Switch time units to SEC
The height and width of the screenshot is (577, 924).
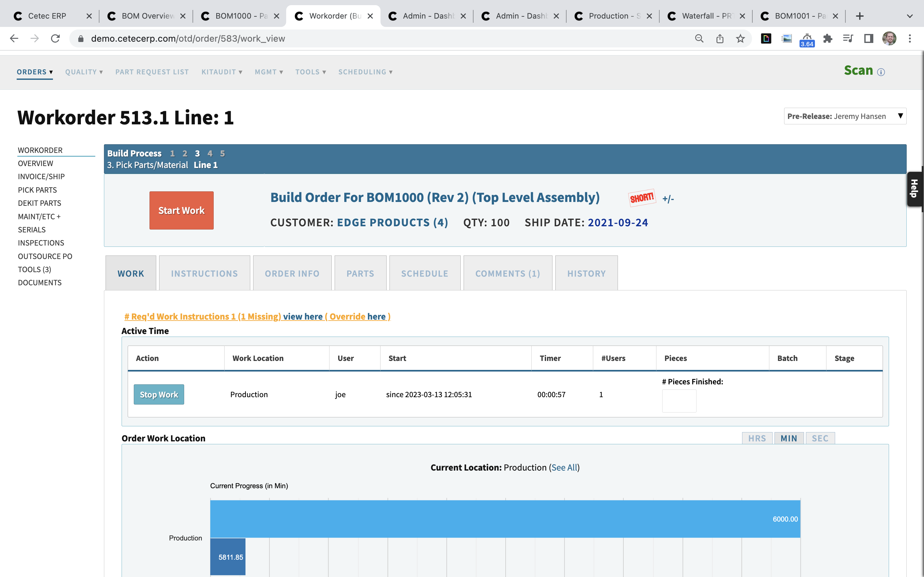[820, 438]
